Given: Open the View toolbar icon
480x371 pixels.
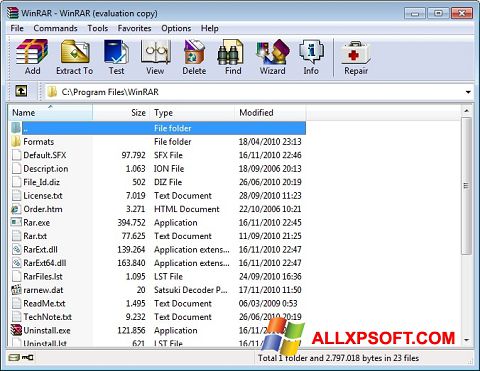Looking at the screenshot, I should click(x=155, y=52).
